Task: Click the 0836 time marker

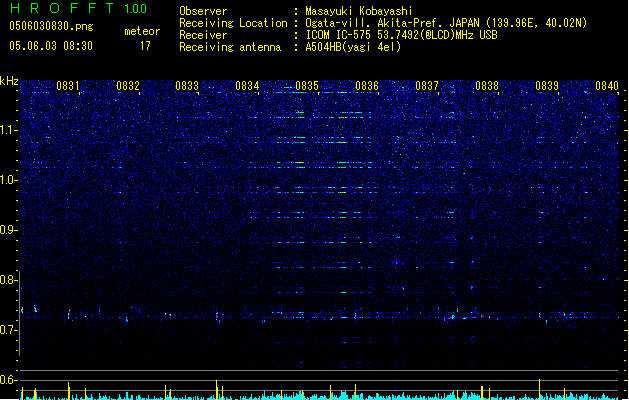Action: pos(367,86)
